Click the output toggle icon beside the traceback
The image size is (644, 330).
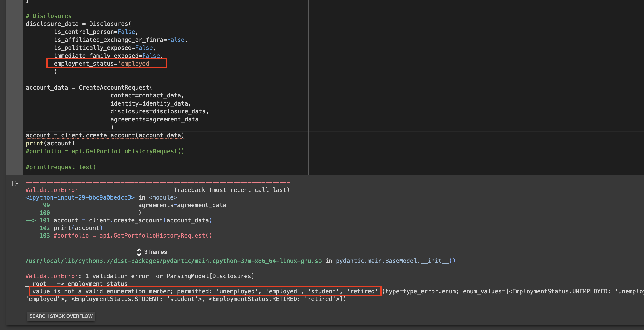point(15,183)
